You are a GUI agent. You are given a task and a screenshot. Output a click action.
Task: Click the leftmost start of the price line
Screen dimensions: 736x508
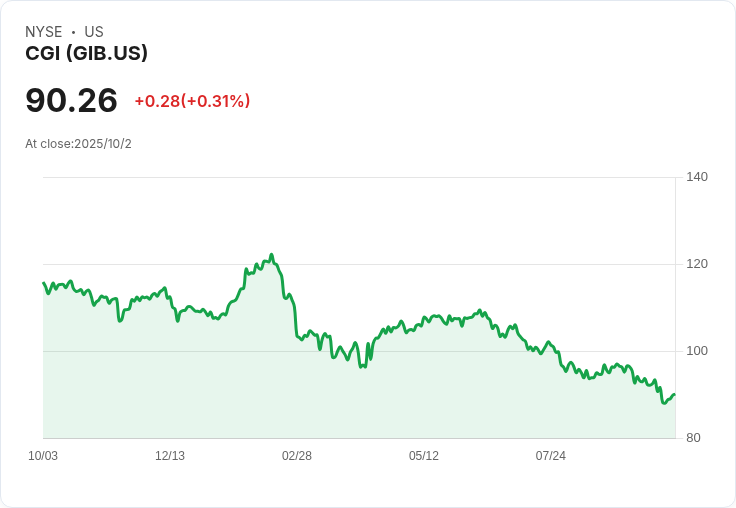(x=44, y=283)
